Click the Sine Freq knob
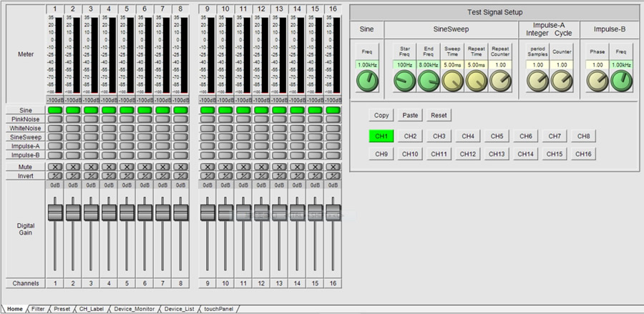The width and height of the screenshot is (644, 314). [367, 80]
